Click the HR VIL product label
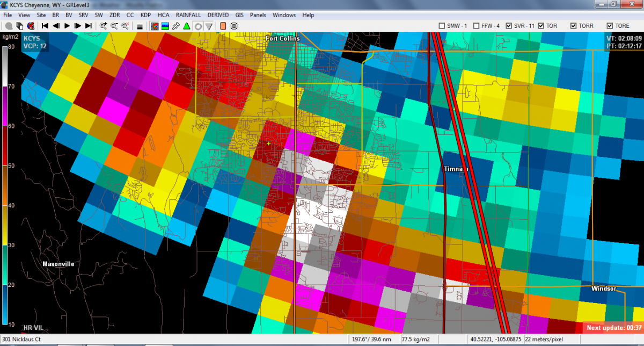The height and width of the screenshot is (346, 644). pos(33,328)
